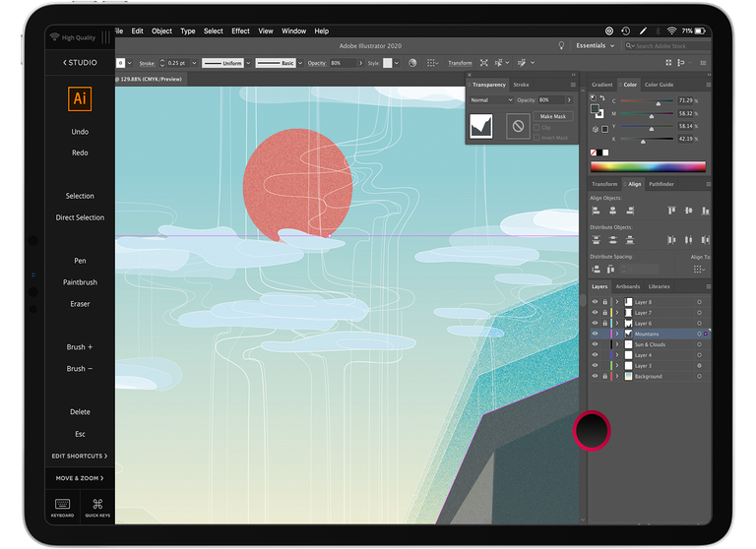The height and width of the screenshot is (549, 756).
Task: Click the horizontal align center icon
Action: tap(613, 211)
